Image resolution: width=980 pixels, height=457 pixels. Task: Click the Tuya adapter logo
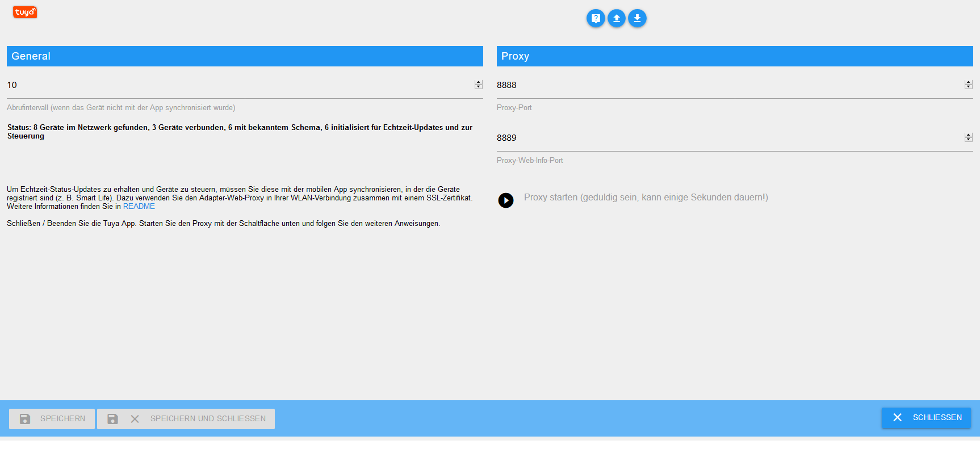tap(25, 12)
